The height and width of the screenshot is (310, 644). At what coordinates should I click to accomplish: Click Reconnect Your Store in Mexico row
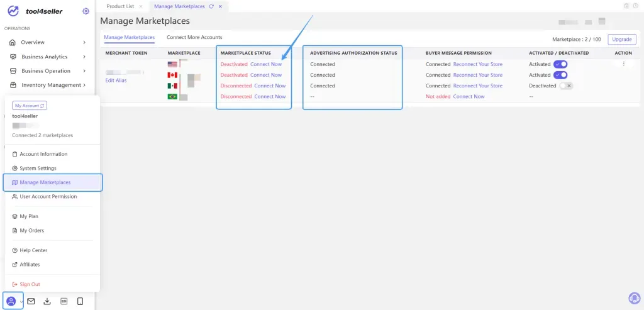tap(478, 86)
